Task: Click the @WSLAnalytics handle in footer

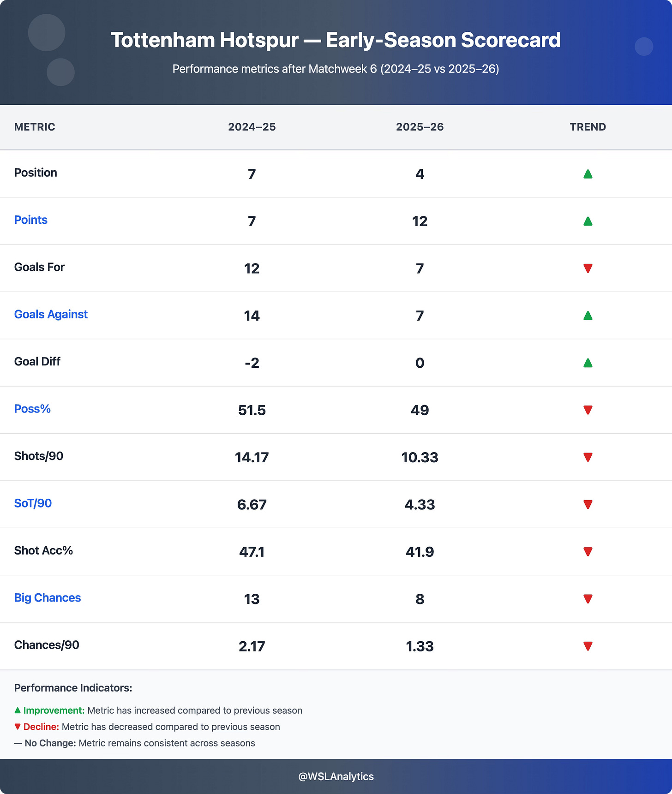Action: point(336,776)
